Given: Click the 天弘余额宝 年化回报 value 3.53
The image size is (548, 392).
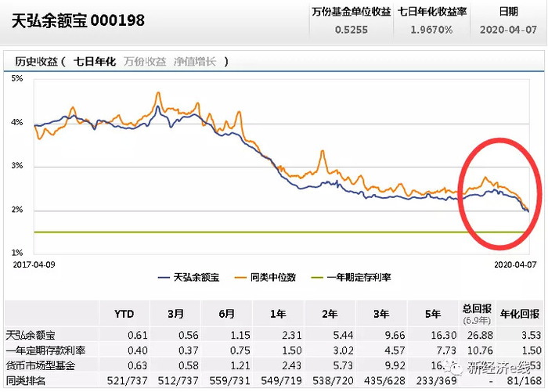Looking at the screenshot, I should [532, 336].
